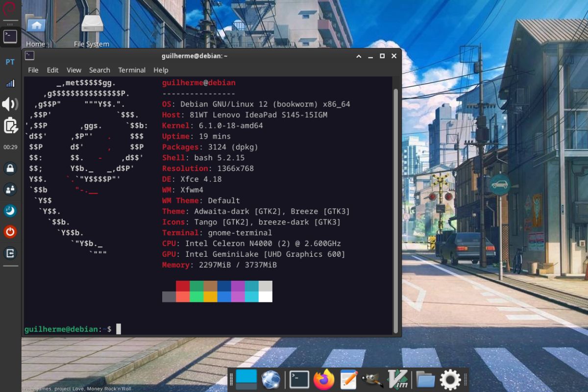Click the terminal title bar text guilherme@debian: ~
Image resolution: width=588 pixels, height=392 pixels.
coord(195,56)
